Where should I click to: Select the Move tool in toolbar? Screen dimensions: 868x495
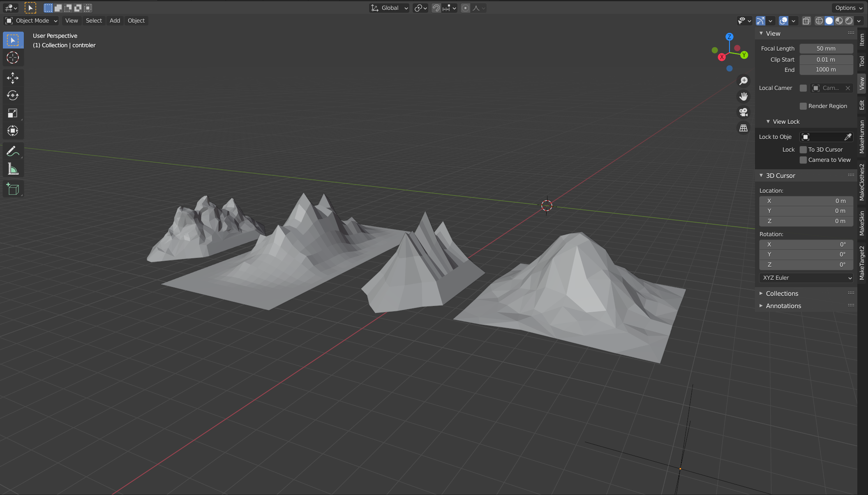coord(13,78)
